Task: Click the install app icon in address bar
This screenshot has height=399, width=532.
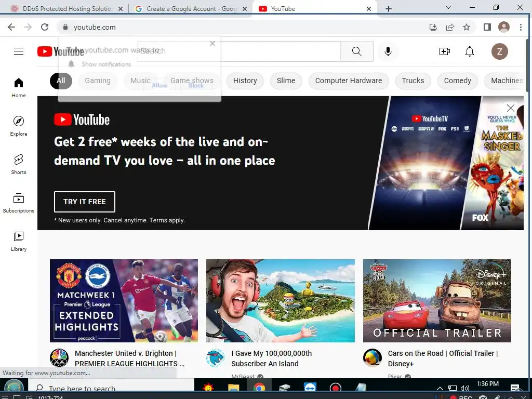Action: (x=433, y=27)
